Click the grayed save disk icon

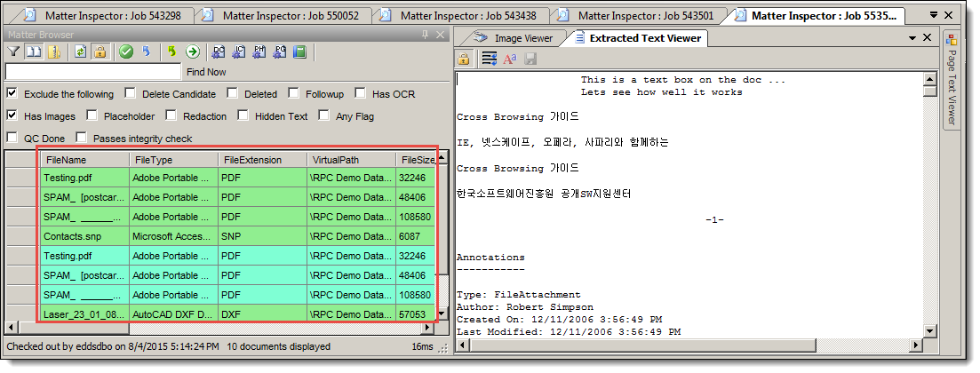530,60
